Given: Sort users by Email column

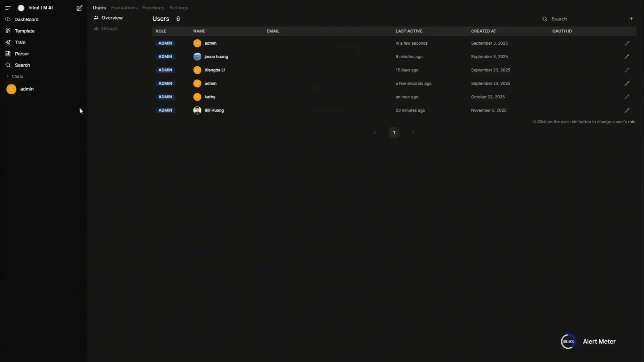Looking at the screenshot, I should pyautogui.click(x=273, y=31).
